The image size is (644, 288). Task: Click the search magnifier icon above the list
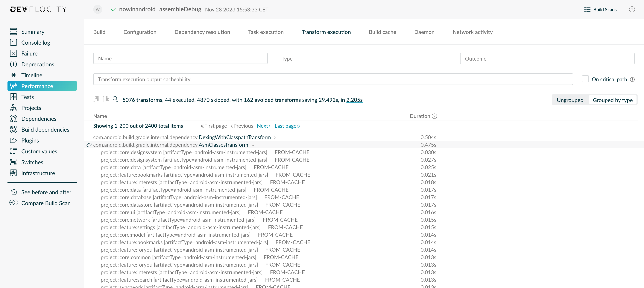click(115, 99)
